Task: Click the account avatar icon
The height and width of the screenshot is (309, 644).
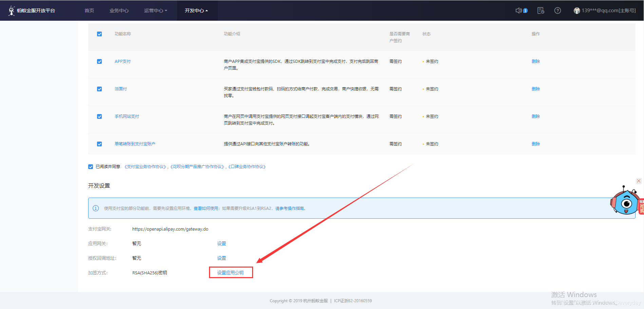Action: point(577,11)
